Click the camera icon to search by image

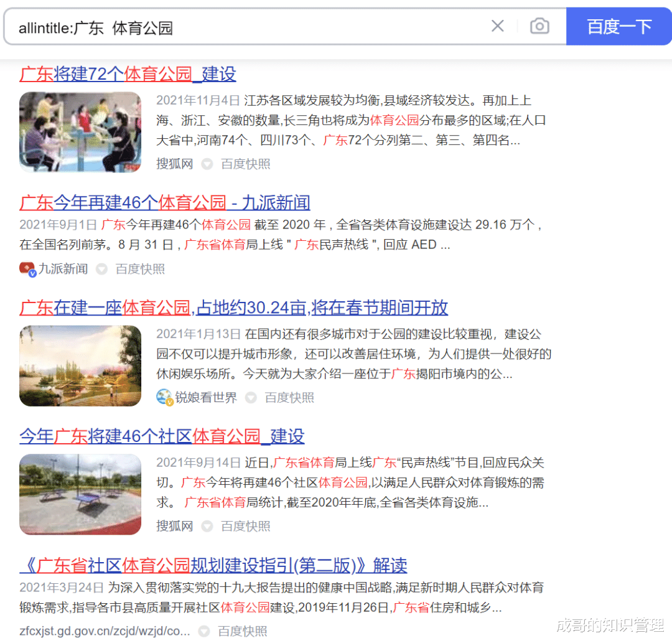pyautogui.click(x=539, y=26)
